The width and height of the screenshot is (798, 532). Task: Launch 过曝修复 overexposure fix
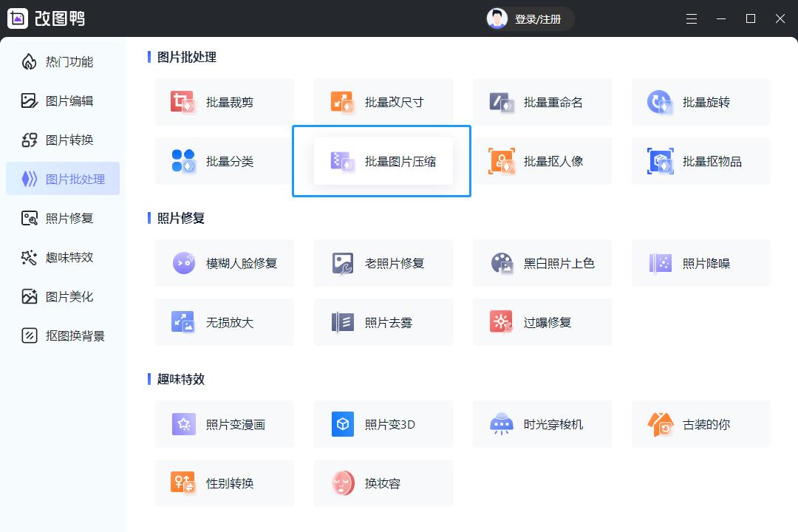point(542,322)
